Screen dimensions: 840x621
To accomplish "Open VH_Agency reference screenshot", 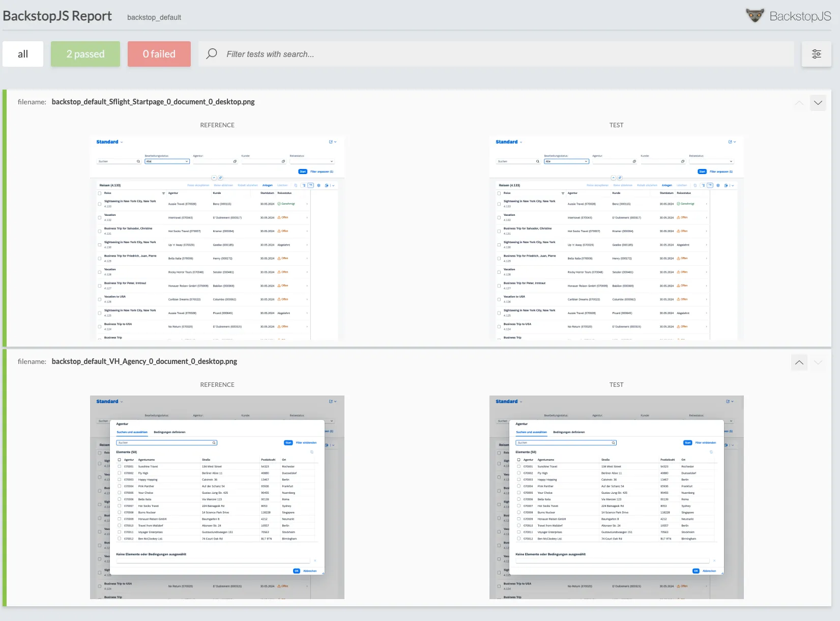I will tap(217, 497).
